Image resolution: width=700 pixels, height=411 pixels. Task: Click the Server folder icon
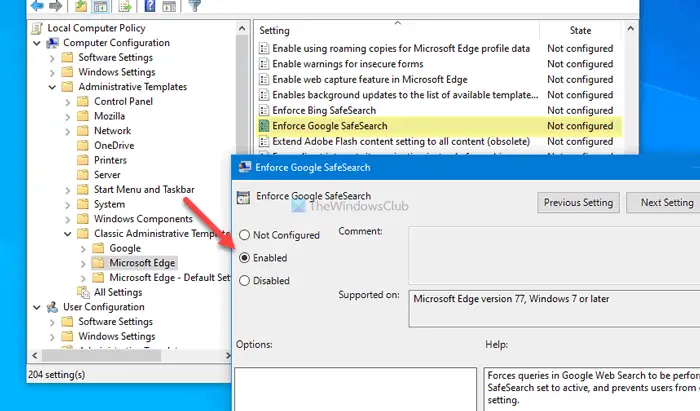tap(83, 175)
